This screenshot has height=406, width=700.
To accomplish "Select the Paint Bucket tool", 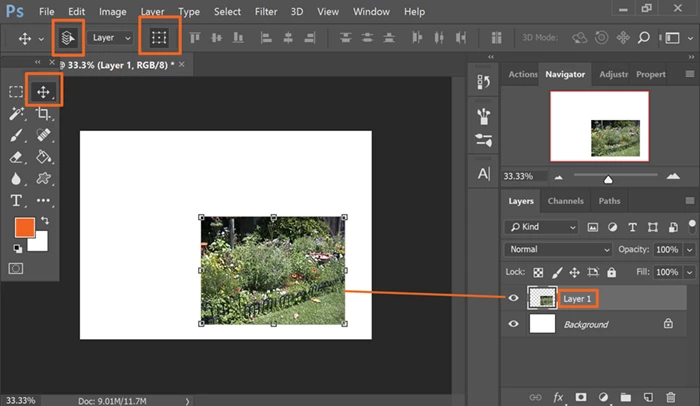I will pos(43,157).
